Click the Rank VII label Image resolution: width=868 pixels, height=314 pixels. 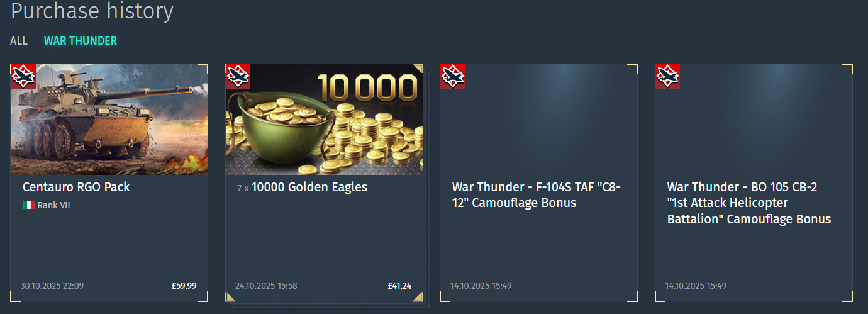pyautogui.click(x=53, y=205)
